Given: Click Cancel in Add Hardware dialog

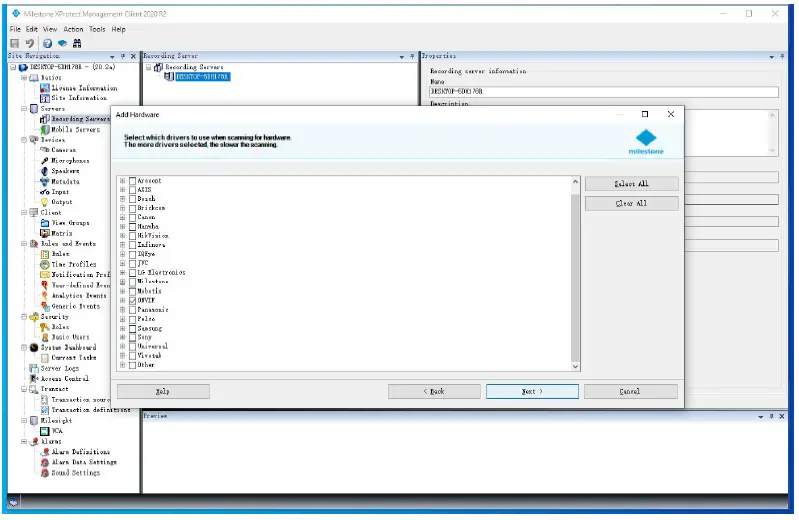Looking at the screenshot, I should tap(630, 392).
